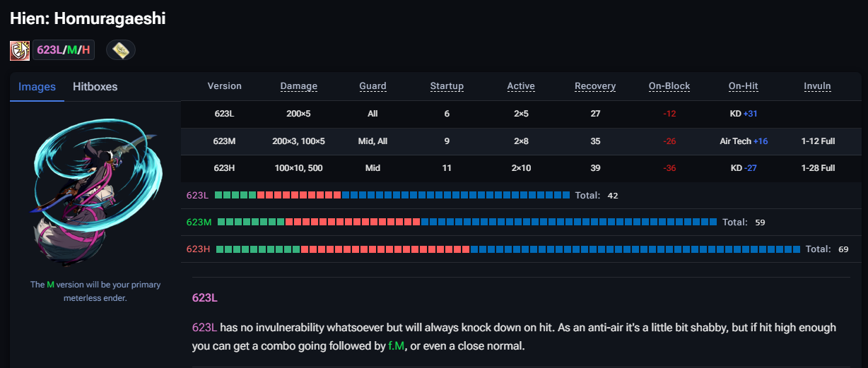Screen dimensions: 868x368
Task: Click the Startup column header
Action: coord(447,86)
